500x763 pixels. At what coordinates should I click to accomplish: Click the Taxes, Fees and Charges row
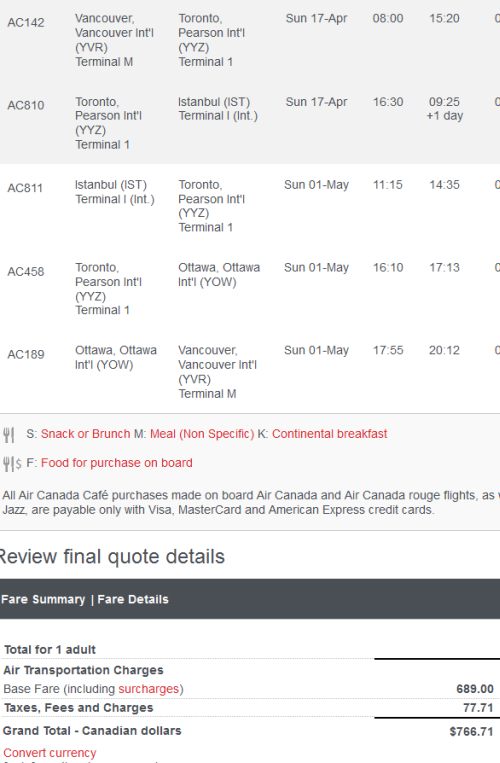pos(249,708)
